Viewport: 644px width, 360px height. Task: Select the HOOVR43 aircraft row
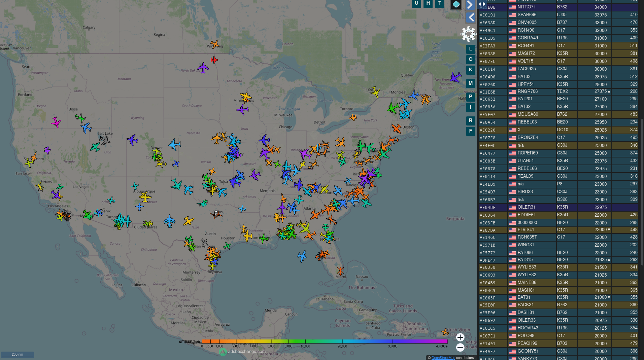pos(558,328)
